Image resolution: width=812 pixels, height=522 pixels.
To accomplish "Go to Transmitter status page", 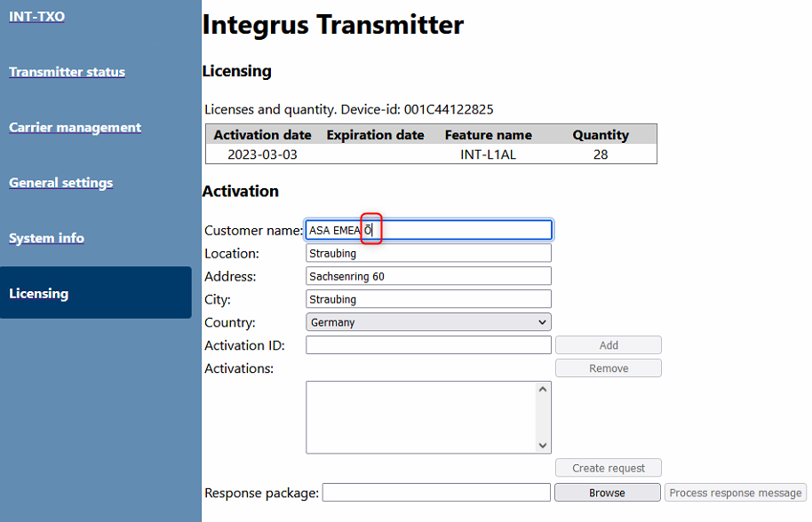I will (67, 72).
